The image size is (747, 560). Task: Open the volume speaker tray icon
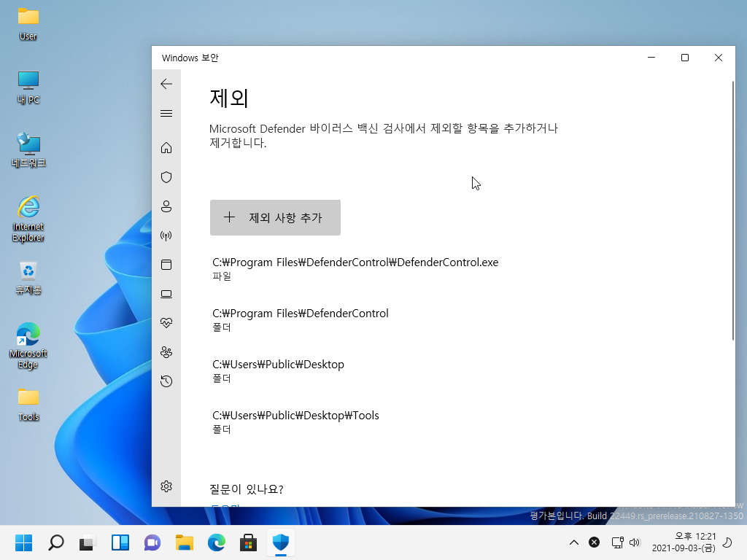tap(635, 542)
